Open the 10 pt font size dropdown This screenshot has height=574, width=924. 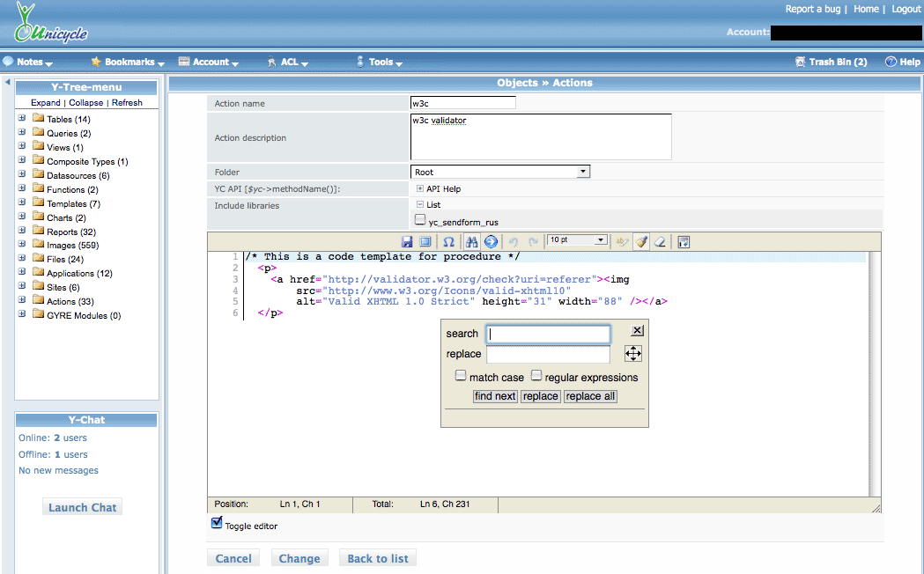coord(577,240)
